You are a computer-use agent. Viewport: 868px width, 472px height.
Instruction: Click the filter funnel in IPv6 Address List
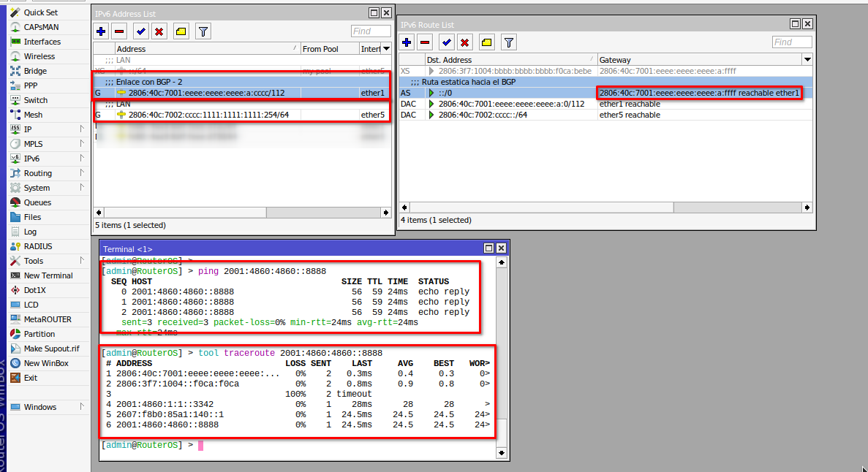[x=203, y=31]
